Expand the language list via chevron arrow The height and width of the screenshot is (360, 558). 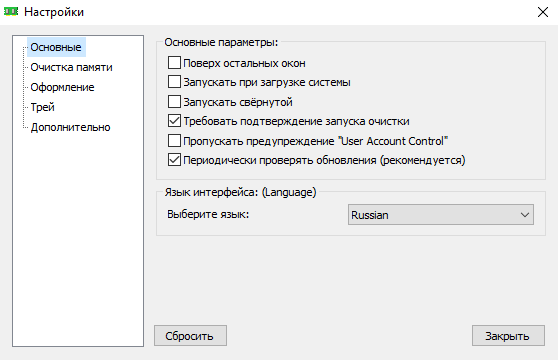525,215
